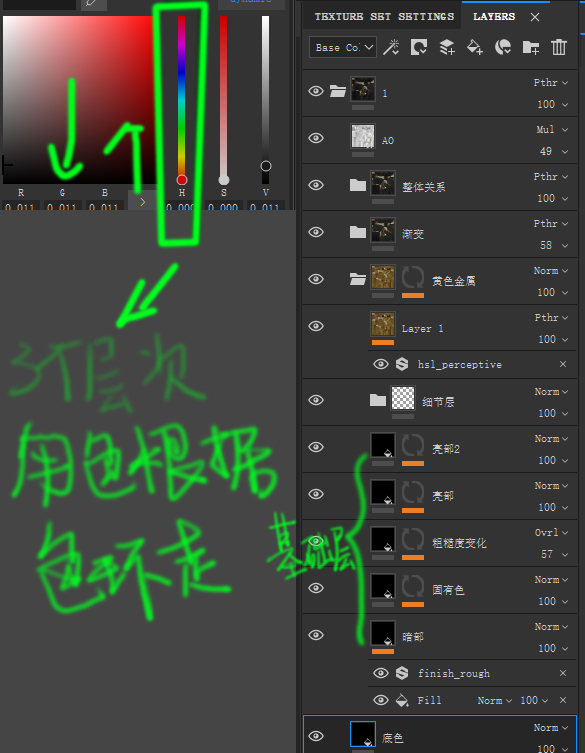Open the Mul blend mode dropdown of AO
Viewport: 585px width, 753px height.
[552, 130]
